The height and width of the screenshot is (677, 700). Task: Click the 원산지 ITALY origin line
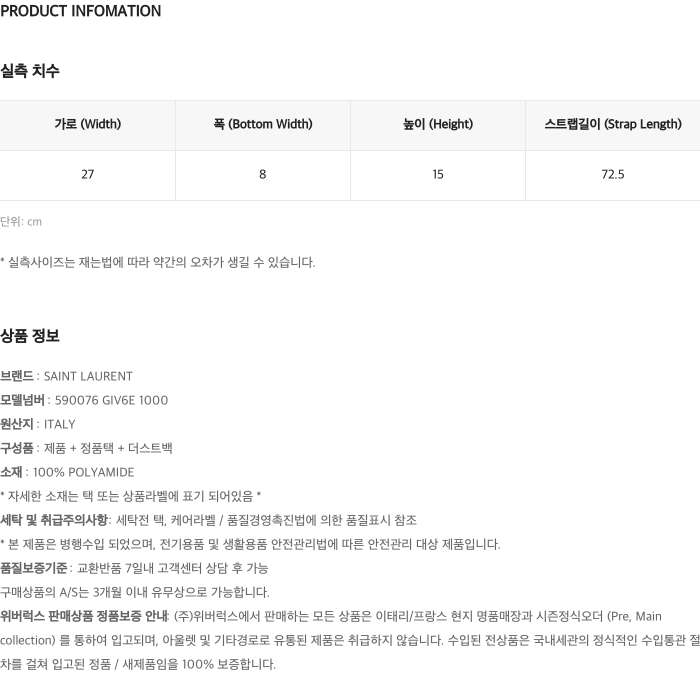[38, 425]
